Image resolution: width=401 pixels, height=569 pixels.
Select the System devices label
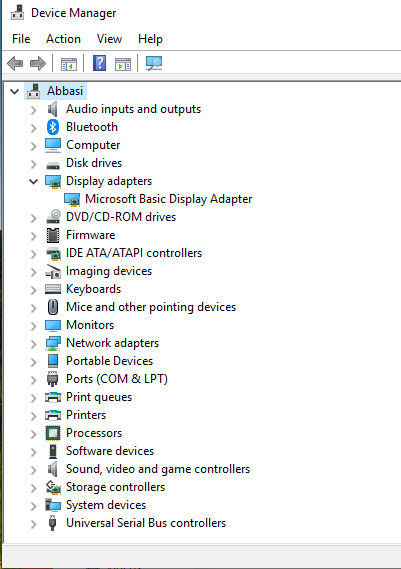pos(106,505)
